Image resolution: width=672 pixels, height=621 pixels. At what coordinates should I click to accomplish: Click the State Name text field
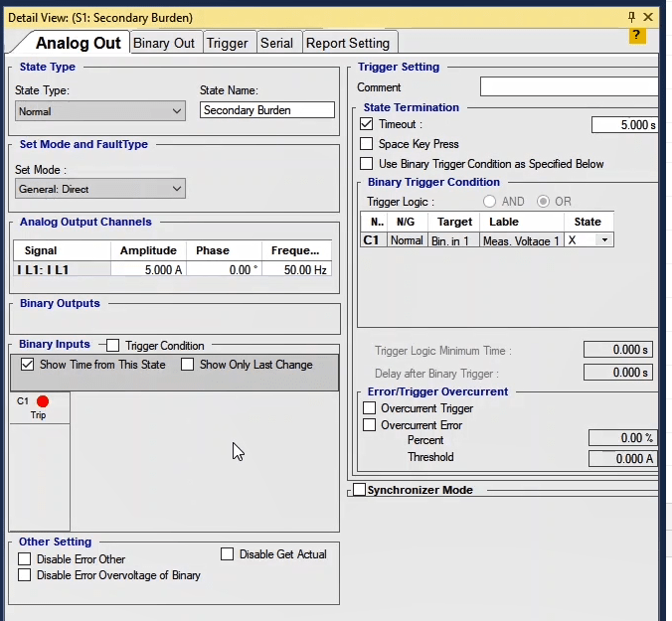click(x=266, y=110)
